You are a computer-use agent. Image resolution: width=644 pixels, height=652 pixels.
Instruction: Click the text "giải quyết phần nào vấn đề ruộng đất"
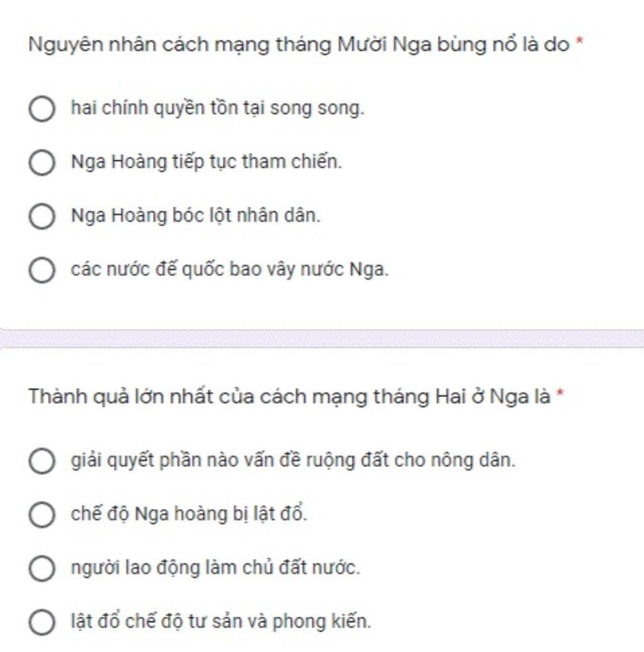(293, 461)
